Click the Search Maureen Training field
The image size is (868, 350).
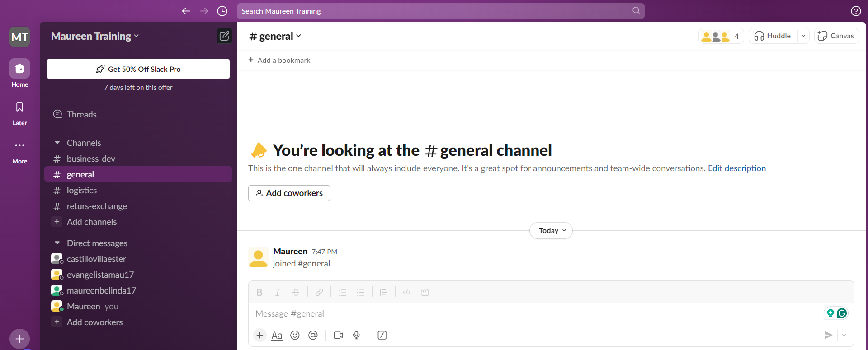tap(441, 11)
